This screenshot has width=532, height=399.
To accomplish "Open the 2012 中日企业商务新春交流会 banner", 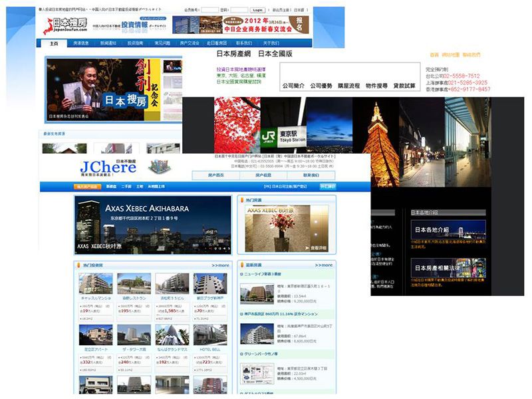I will coord(241,25).
